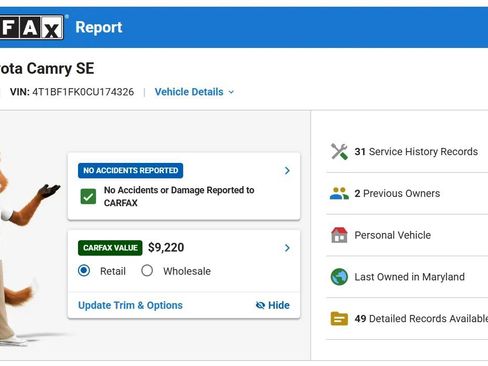This screenshot has height=366, width=488.
Task: Click the green checkmark accident icon
Action: pos(88,196)
